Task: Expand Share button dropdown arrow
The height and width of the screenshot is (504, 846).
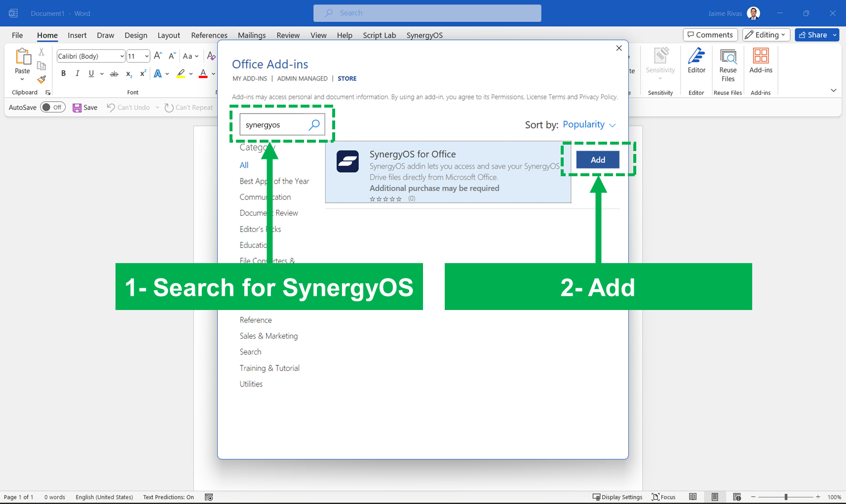Action: [x=835, y=35]
